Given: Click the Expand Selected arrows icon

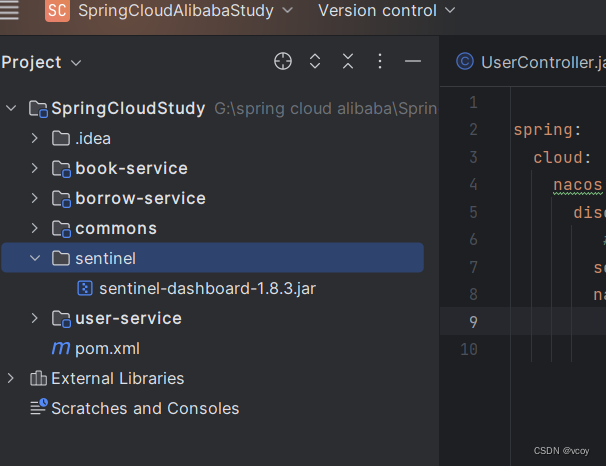Looking at the screenshot, I should 315,62.
